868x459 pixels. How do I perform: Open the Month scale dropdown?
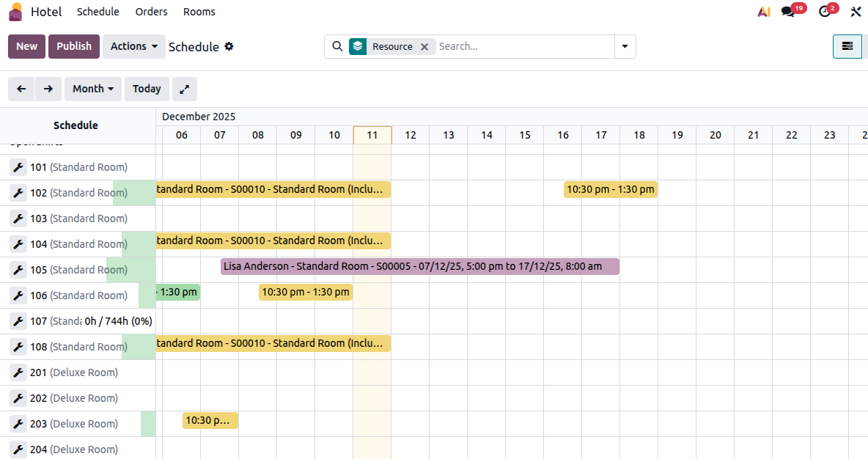pos(92,89)
